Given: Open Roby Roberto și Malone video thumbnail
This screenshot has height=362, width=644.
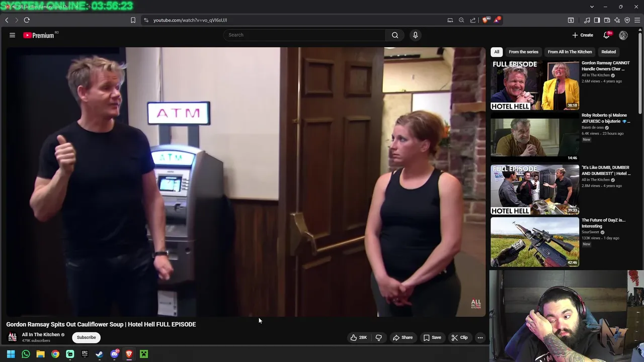Looking at the screenshot, I should tap(535, 137).
